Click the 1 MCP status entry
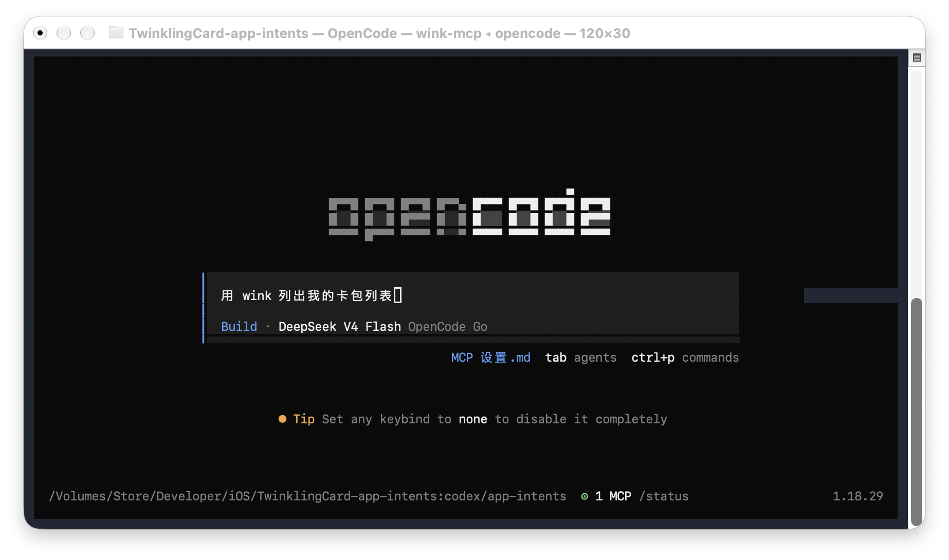949x560 pixels. tap(613, 496)
